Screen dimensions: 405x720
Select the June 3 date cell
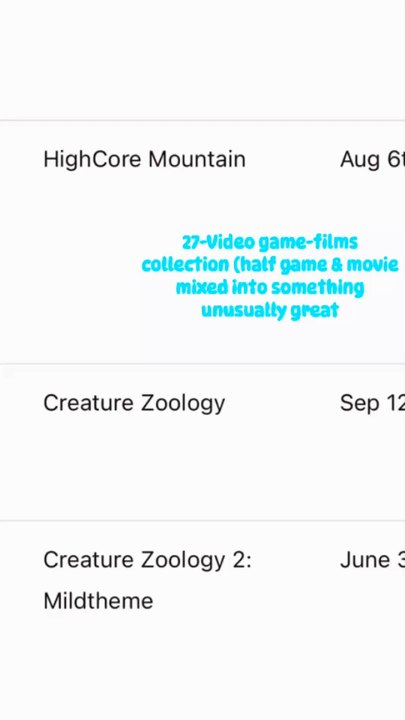[x=372, y=560]
